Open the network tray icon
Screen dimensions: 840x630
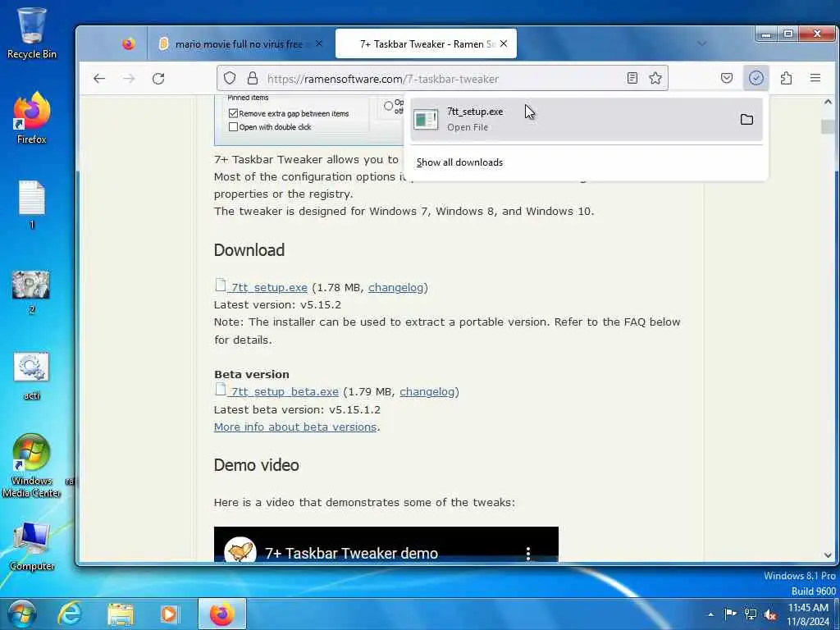pos(751,614)
